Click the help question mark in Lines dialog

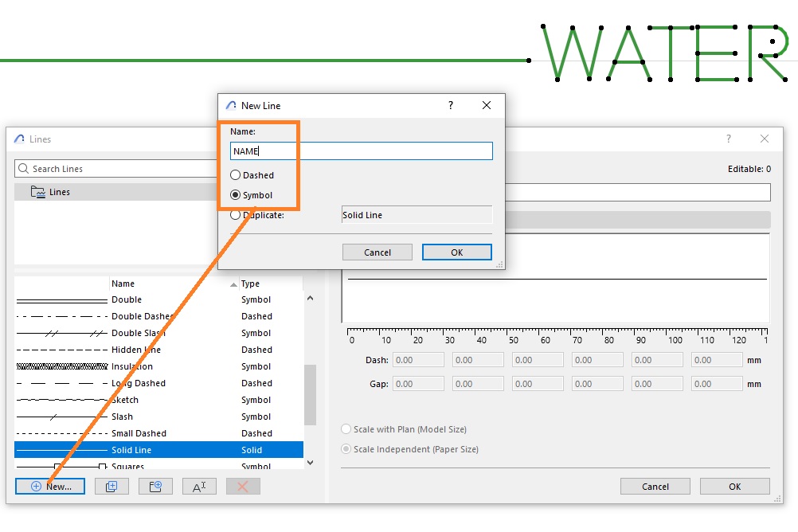(x=728, y=139)
